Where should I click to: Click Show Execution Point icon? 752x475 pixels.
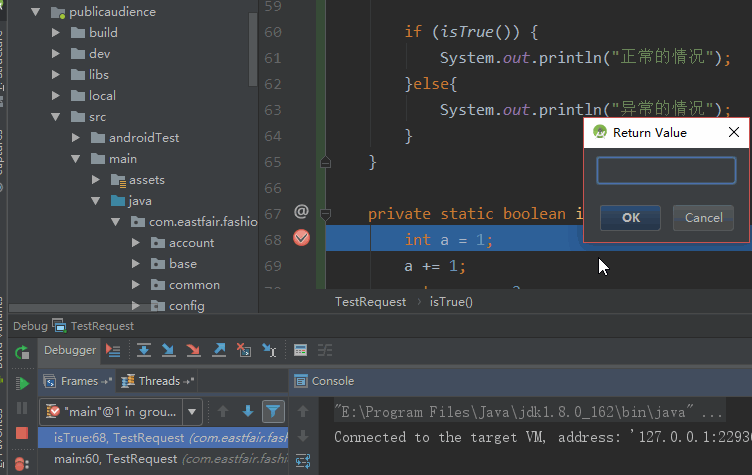113,351
